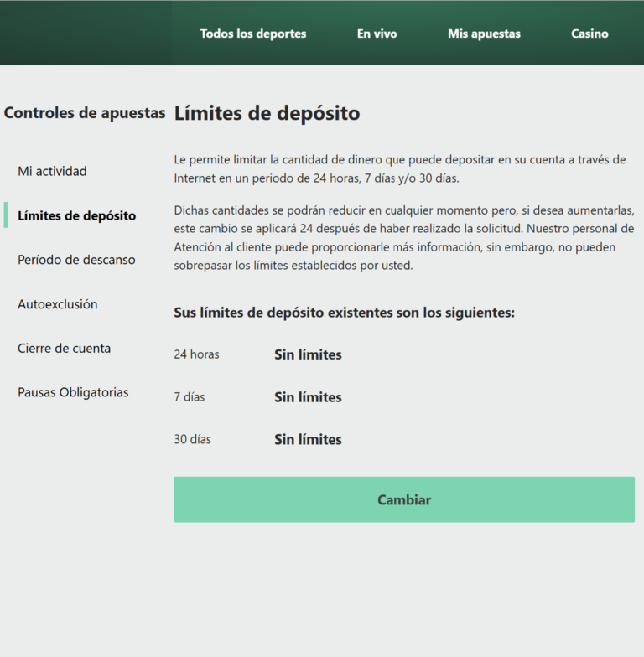Go to Cierre de cuenta
This screenshot has width=644, height=657.
coord(64,348)
